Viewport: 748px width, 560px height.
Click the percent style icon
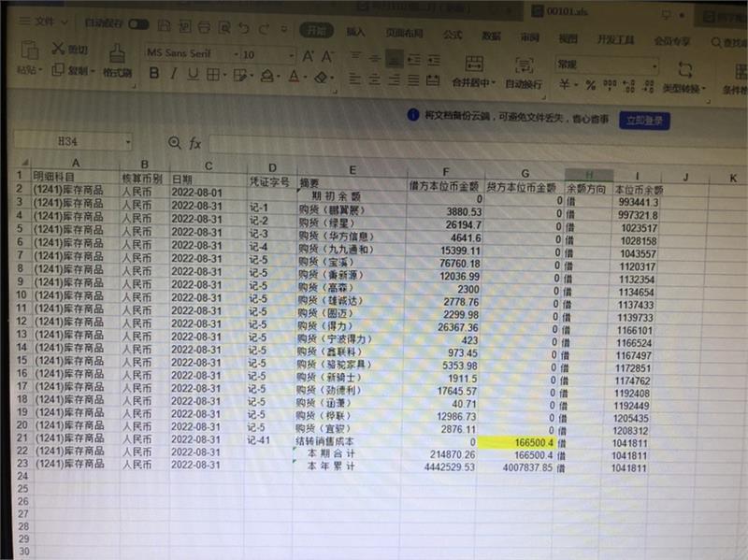(590, 85)
